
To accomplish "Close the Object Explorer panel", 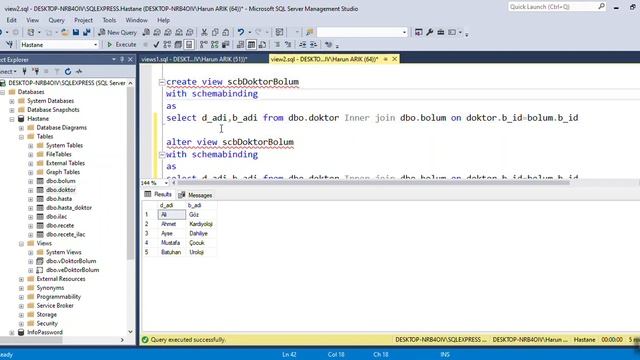I will 131,60.
